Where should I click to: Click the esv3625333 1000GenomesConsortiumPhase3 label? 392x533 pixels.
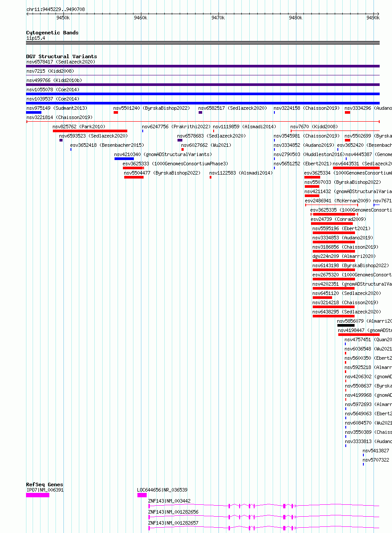(175, 164)
